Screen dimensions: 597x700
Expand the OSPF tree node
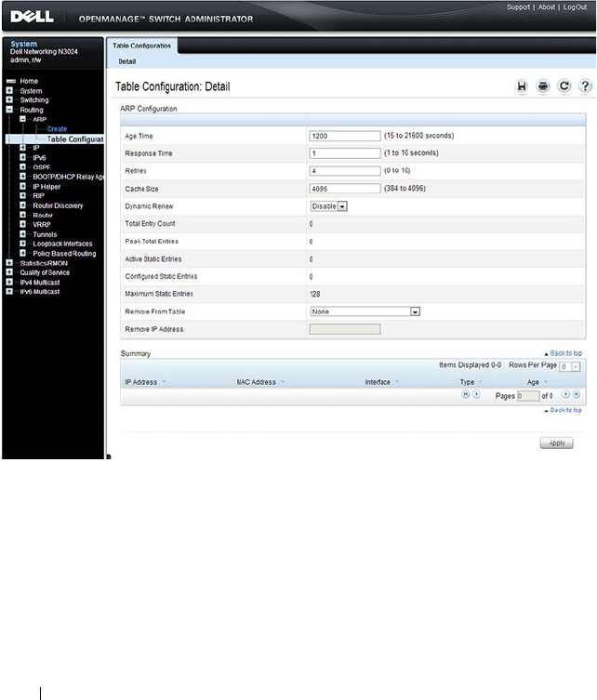(x=22, y=167)
